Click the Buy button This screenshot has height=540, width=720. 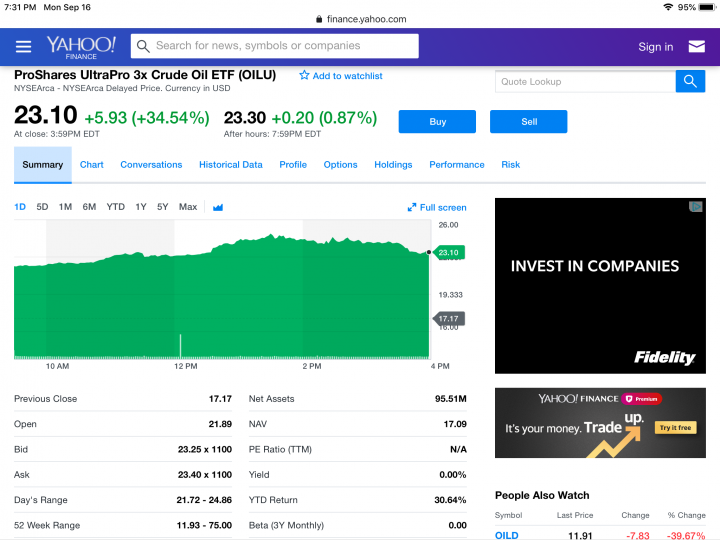point(437,122)
